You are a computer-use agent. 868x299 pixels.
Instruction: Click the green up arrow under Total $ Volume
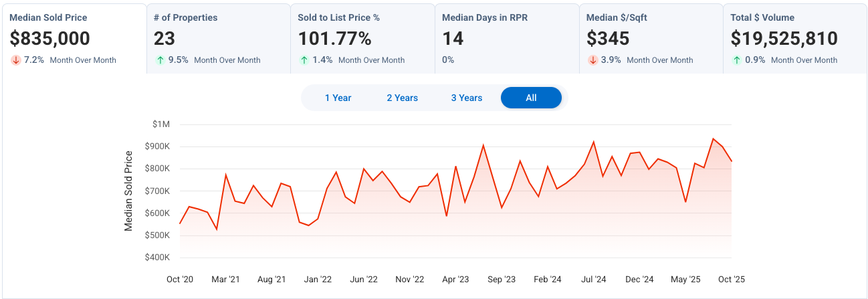click(737, 60)
